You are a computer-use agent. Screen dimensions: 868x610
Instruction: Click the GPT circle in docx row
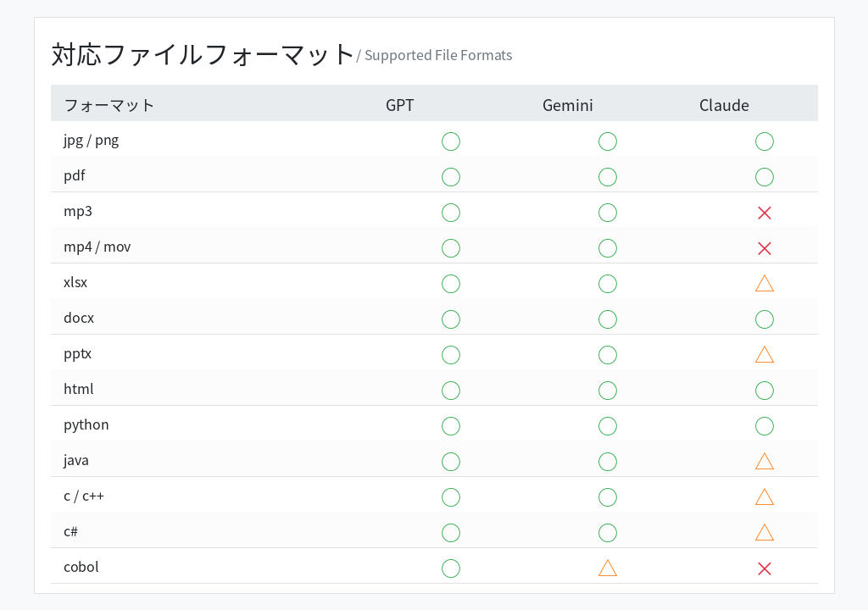click(451, 319)
